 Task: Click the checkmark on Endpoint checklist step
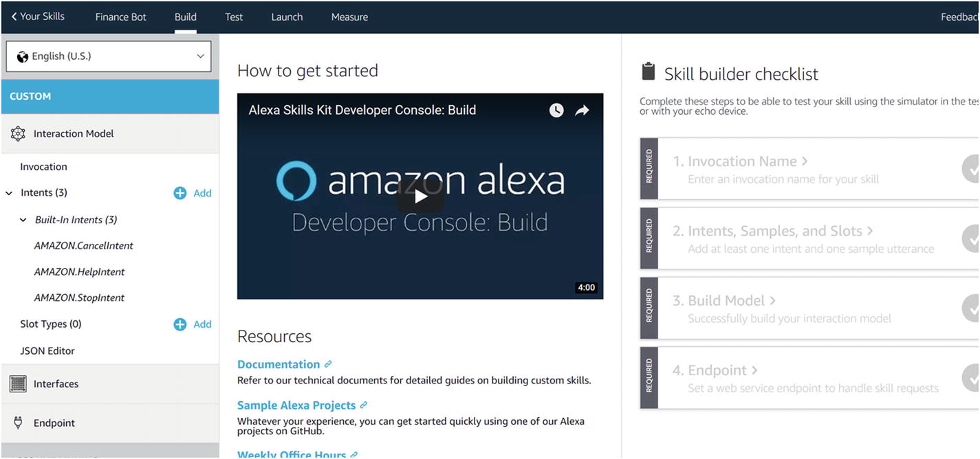click(970, 377)
